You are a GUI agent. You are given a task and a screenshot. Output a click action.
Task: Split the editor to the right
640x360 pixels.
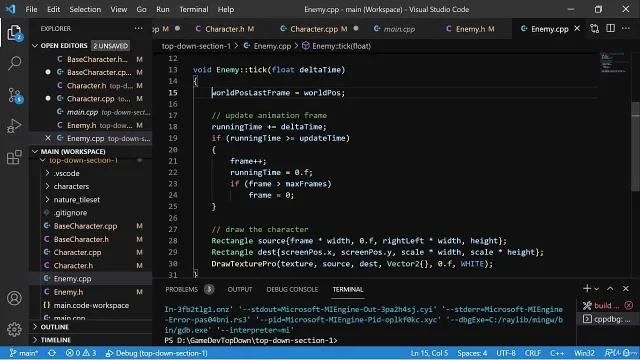pos(611,29)
